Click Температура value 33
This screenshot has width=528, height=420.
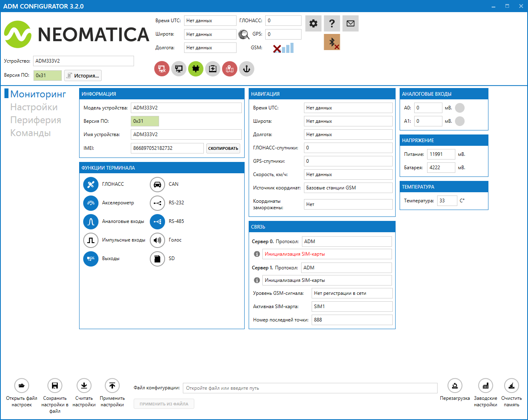pyautogui.click(x=447, y=201)
